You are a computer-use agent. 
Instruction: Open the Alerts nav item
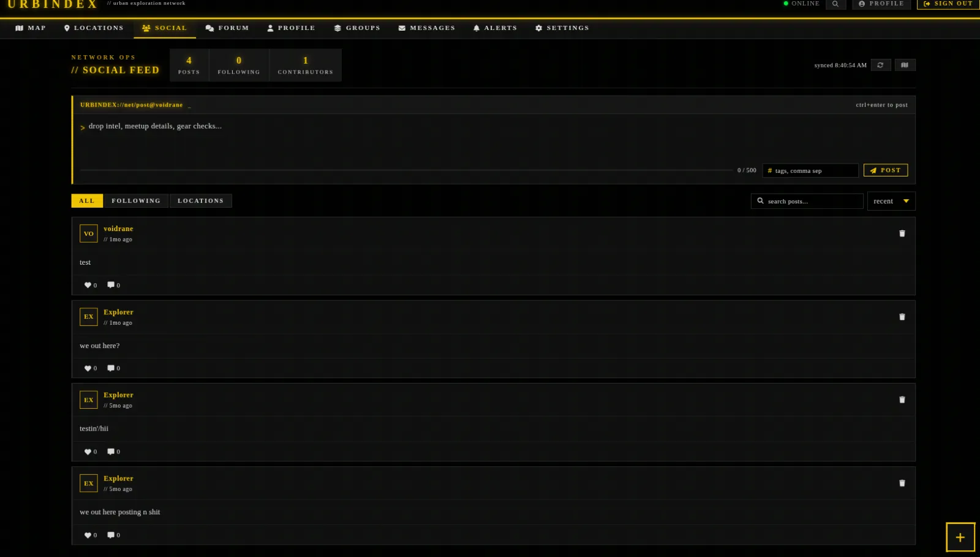tap(496, 28)
